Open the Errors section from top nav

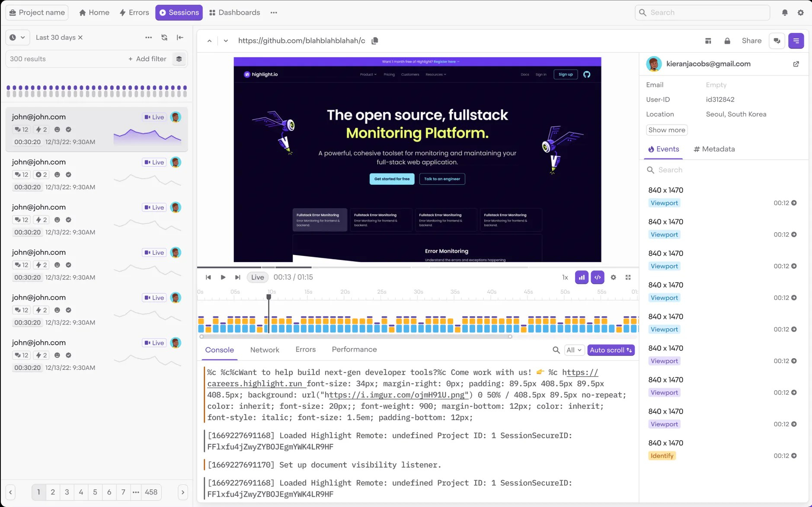pos(134,12)
